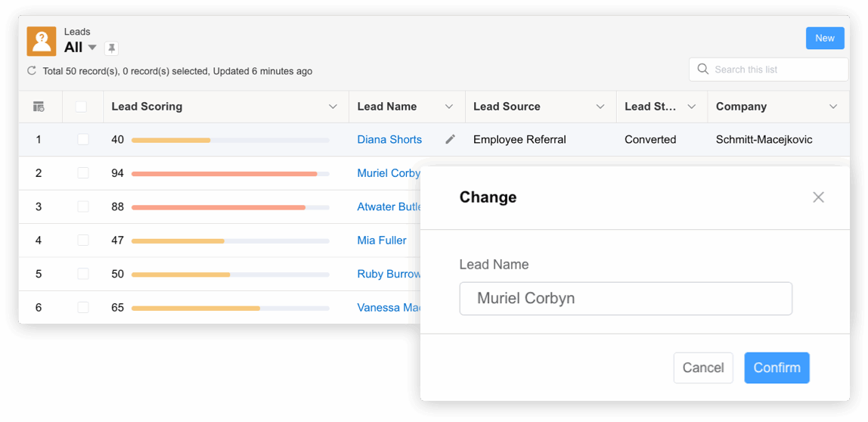The height and width of the screenshot is (422, 868).
Task: Click the orange Leads module icon
Action: click(42, 42)
